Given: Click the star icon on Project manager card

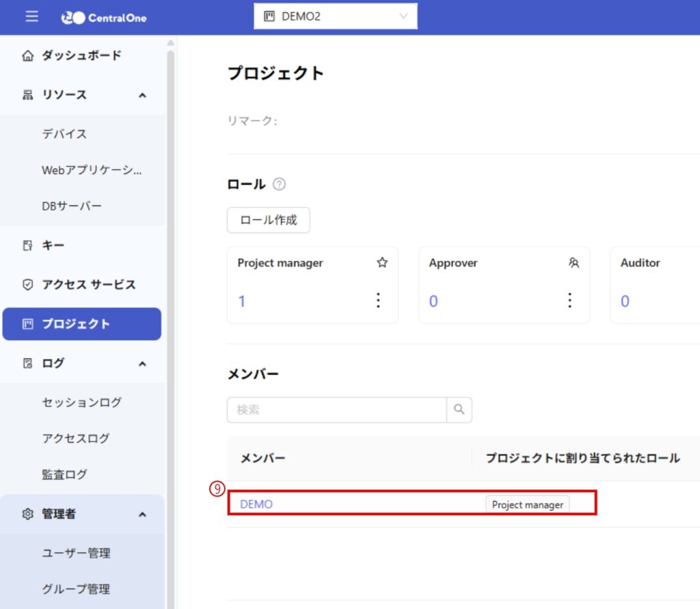Looking at the screenshot, I should click(x=382, y=262).
